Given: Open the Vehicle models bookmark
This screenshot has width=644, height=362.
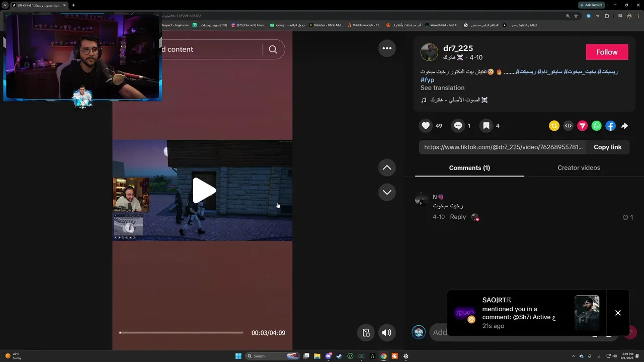Looking at the screenshot, I should 364,25.
